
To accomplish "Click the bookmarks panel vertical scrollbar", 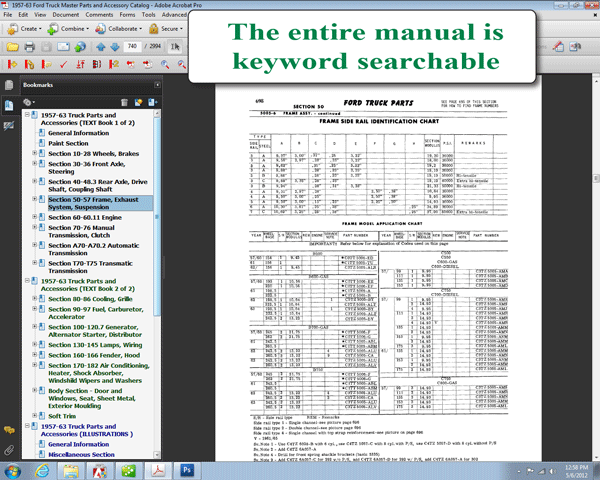I will [157, 216].
